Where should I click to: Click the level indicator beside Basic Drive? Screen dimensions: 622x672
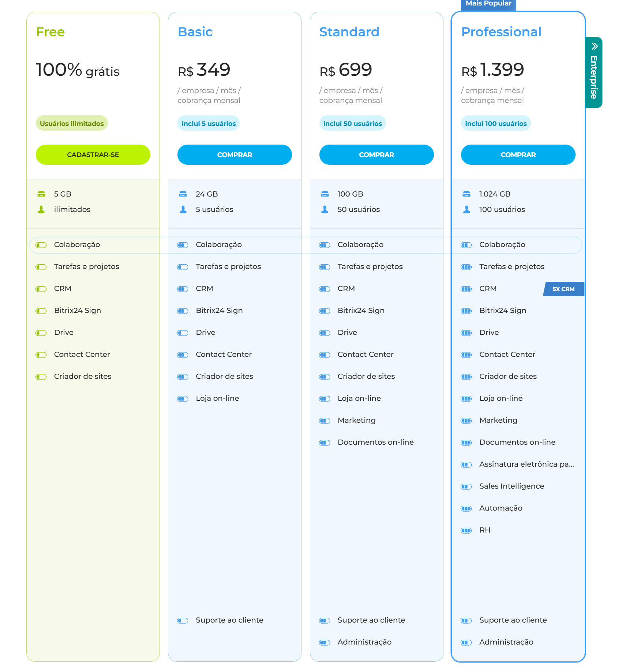pyautogui.click(x=183, y=333)
